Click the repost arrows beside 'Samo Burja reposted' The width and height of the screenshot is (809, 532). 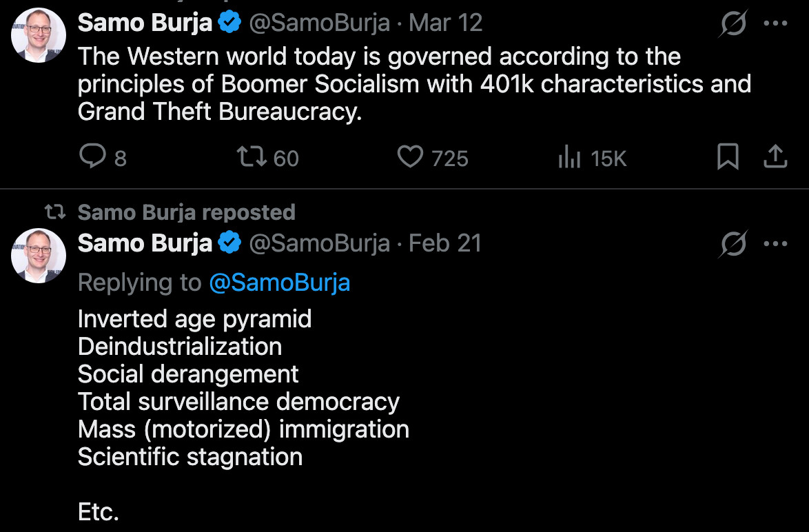(55, 212)
